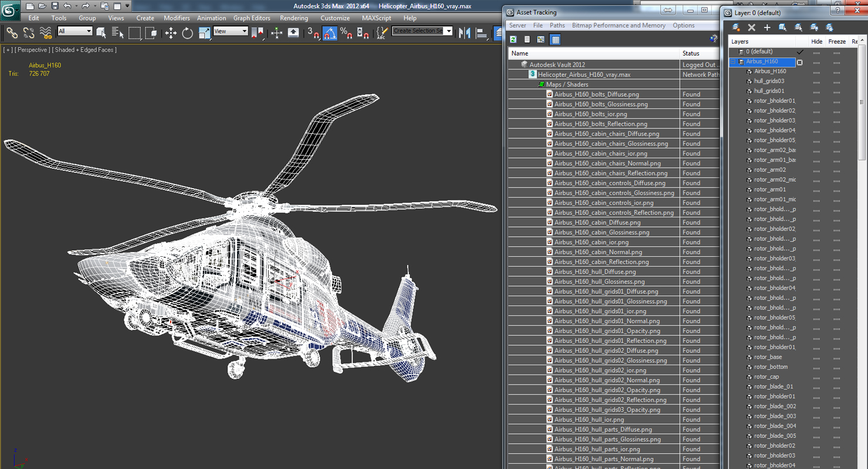Open the Rendering menu
868x469 pixels.
click(294, 18)
